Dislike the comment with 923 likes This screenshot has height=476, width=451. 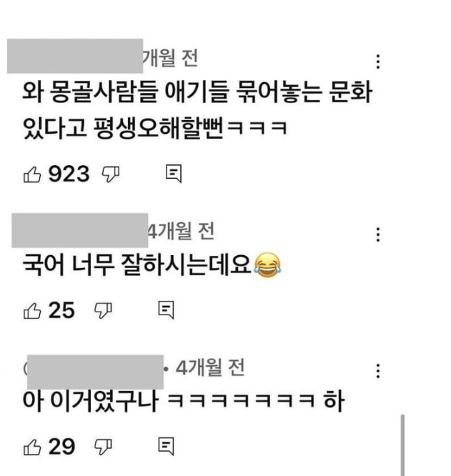point(111,174)
